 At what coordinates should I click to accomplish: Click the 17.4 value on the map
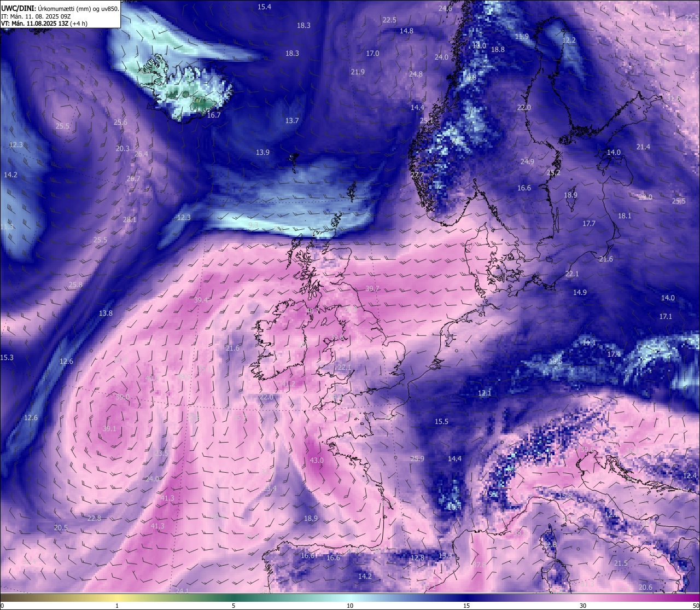point(614,354)
